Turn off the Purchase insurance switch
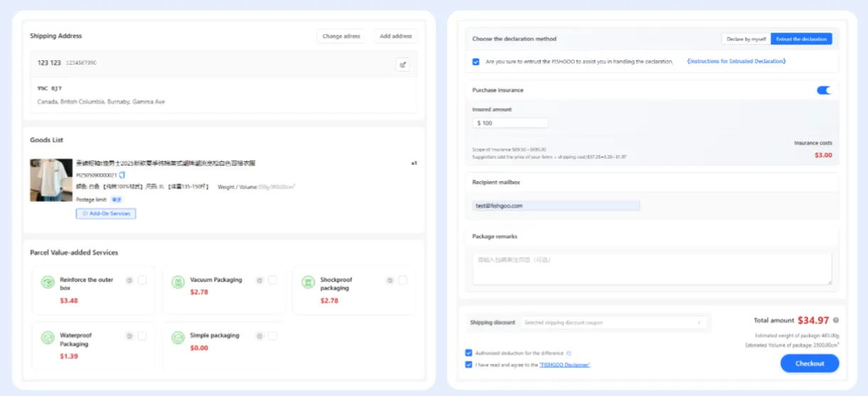 [824, 90]
